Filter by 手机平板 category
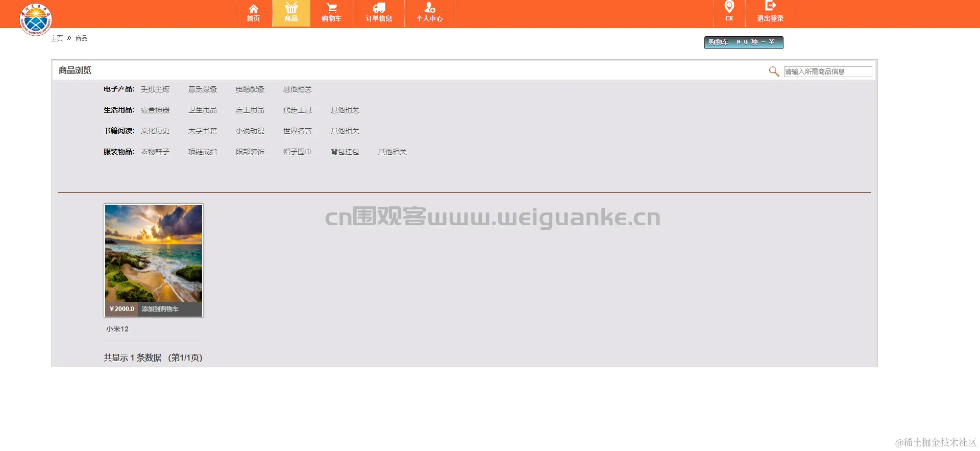The image size is (980, 451). click(155, 89)
